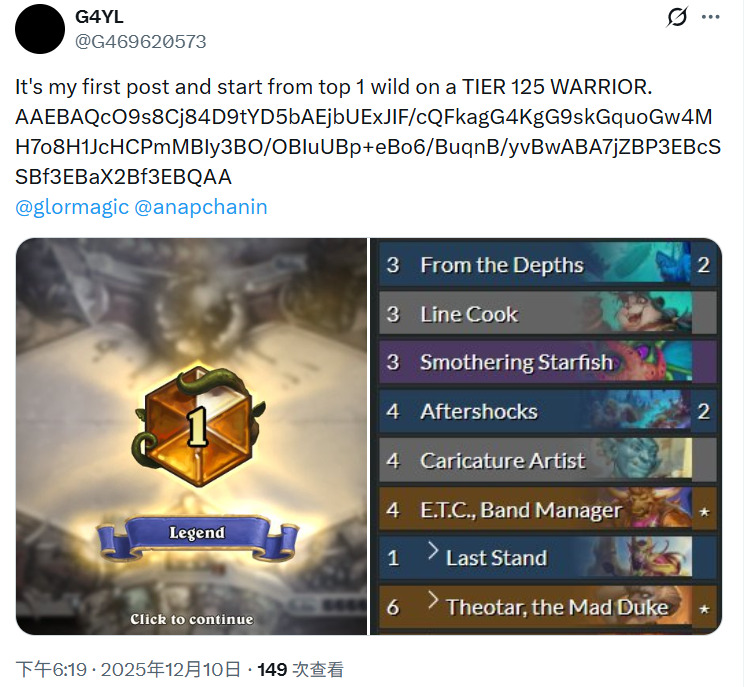The image size is (749, 687).
Task: Select the Caricature Artist card row
Action: pos(548,461)
